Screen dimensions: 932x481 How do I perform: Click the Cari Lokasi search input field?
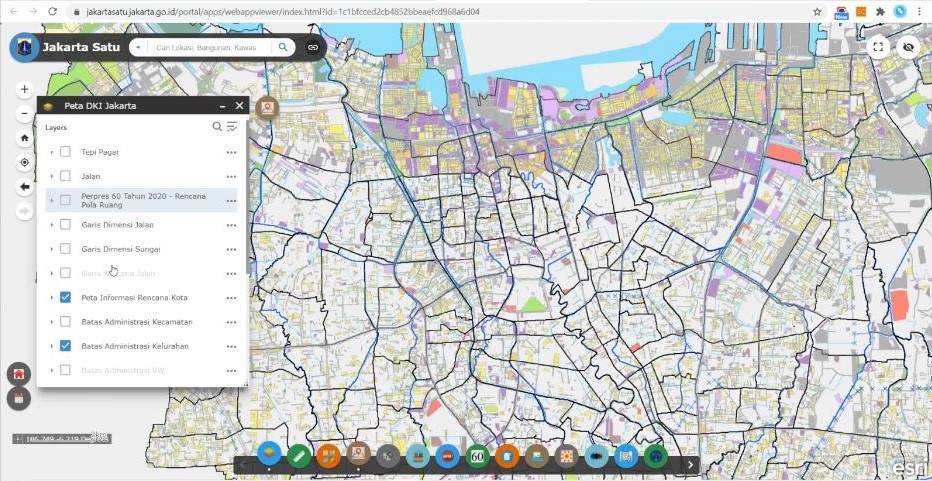coord(210,48)
